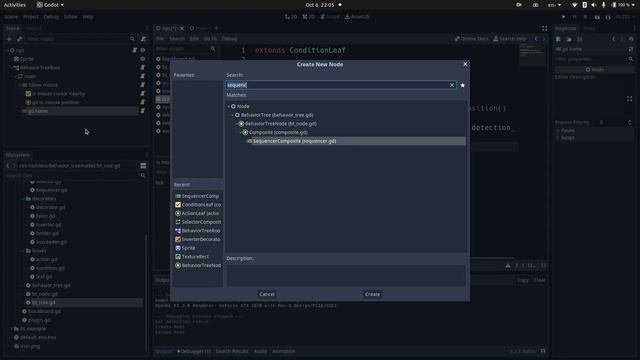This screenshot has width=640, height=360.
Task: Choose ActionLeaf from the Recent list
Action: [x=197, y=213]
